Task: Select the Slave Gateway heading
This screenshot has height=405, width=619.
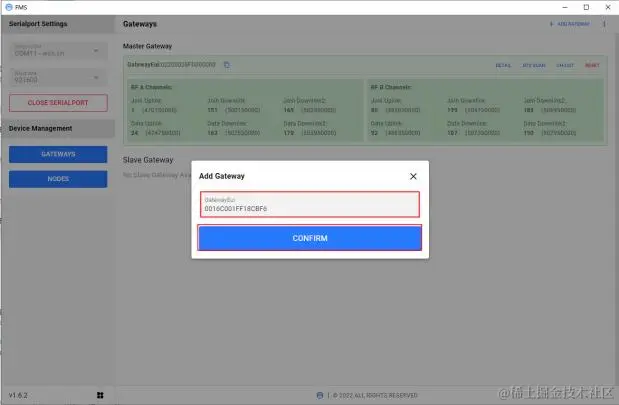Action: point(148,160)
